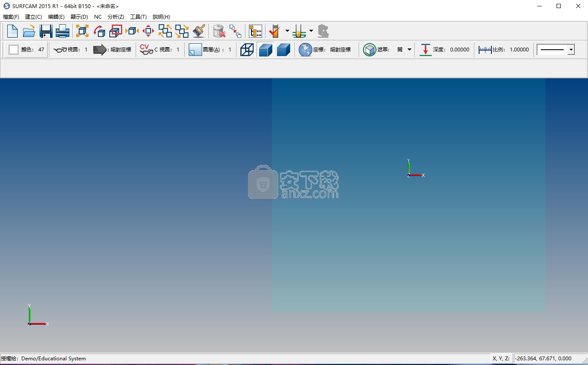
Task: Open the operations tree manager icon
Action: [255, 31]
